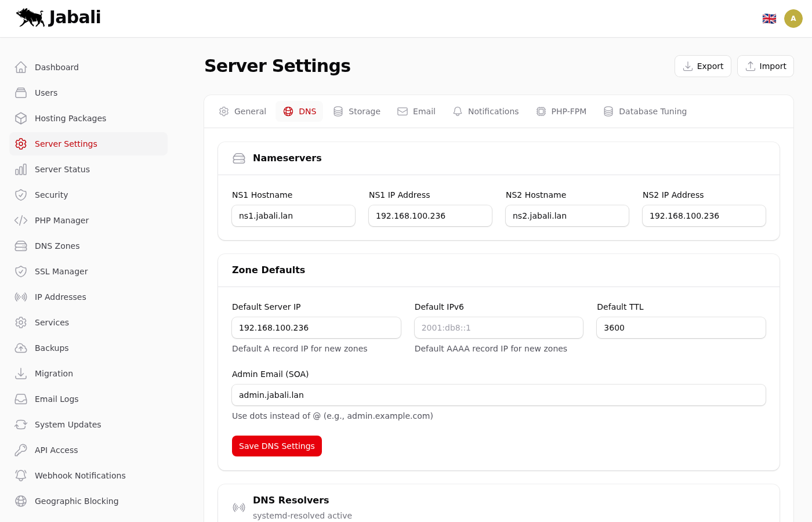The width and height of the screenshot is (812, 522).
Task: Click into the Default IPv6 field
Action: pos(499,328)
